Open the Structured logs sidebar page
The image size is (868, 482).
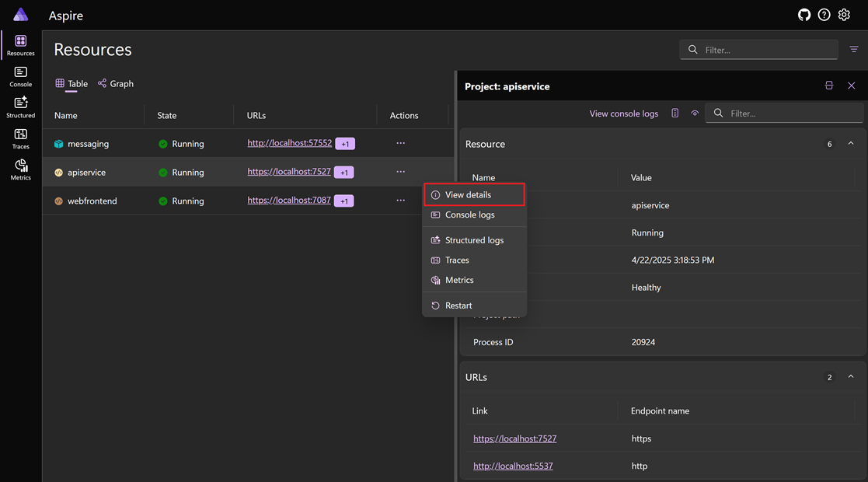(20, 107)
